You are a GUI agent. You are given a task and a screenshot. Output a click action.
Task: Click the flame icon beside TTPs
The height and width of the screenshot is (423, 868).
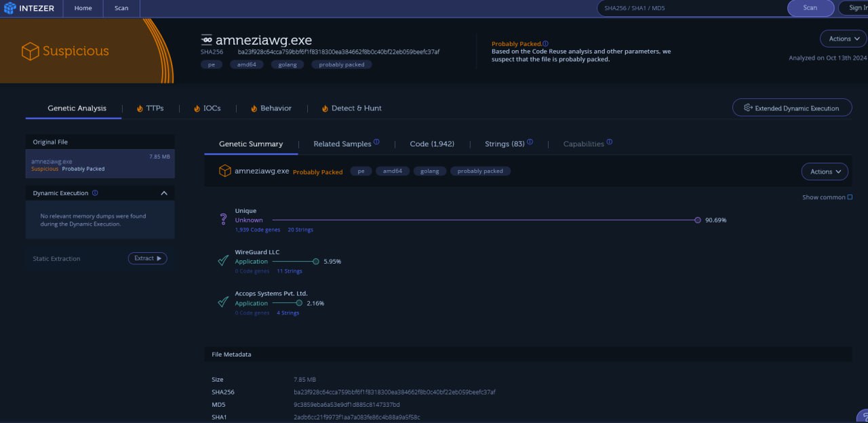(x=140, y=108)
